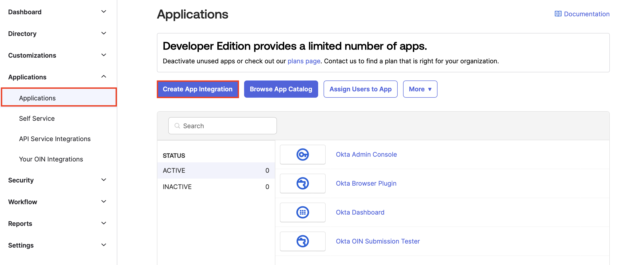This screenshot has width=644, height=265.
Task: Click the Okta OIN Submission Tester icon
Action: tap(303, 241)
